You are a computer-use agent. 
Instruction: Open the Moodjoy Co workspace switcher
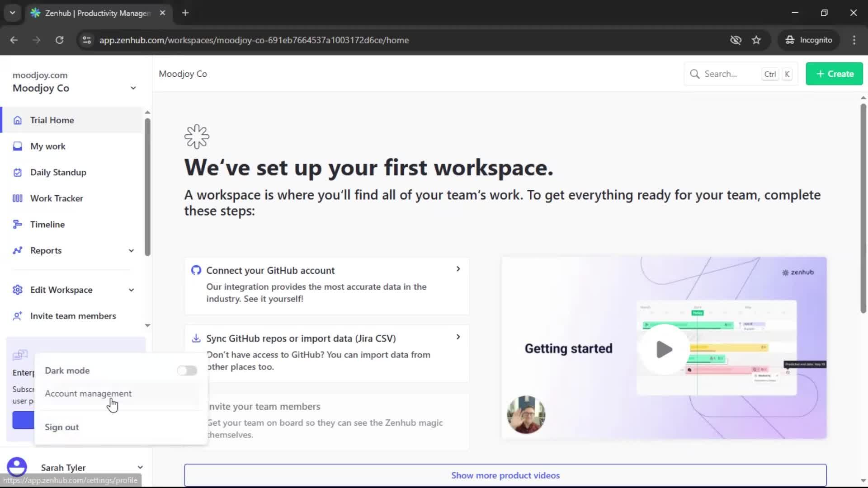133,88
